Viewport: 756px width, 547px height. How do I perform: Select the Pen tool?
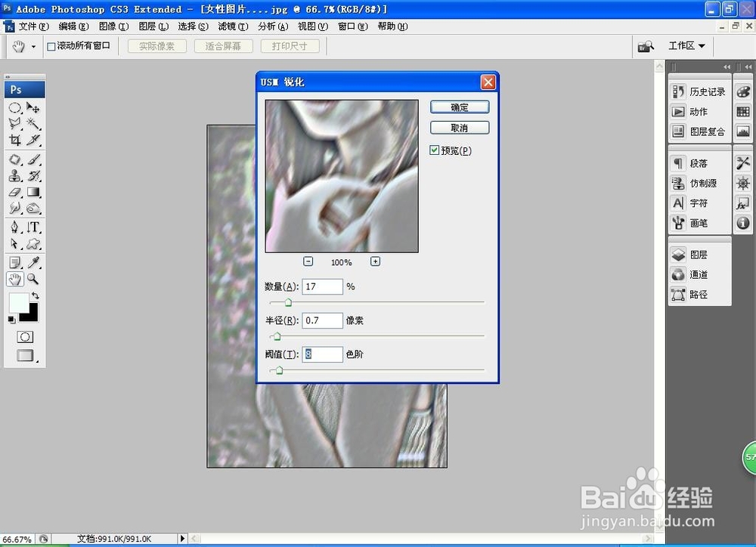point(15,227)
